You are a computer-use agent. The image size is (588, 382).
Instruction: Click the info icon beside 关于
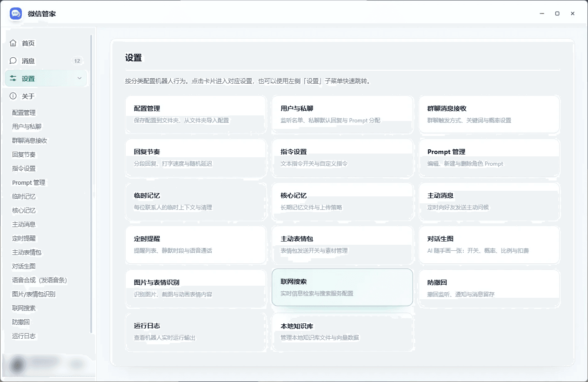[13, 96]
